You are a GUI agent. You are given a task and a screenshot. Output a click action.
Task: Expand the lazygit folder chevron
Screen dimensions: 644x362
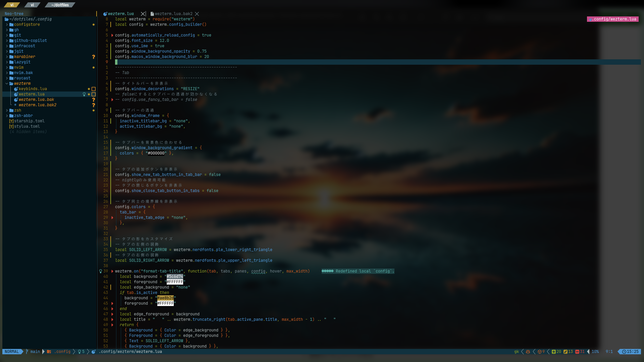[x=7, y=62]
